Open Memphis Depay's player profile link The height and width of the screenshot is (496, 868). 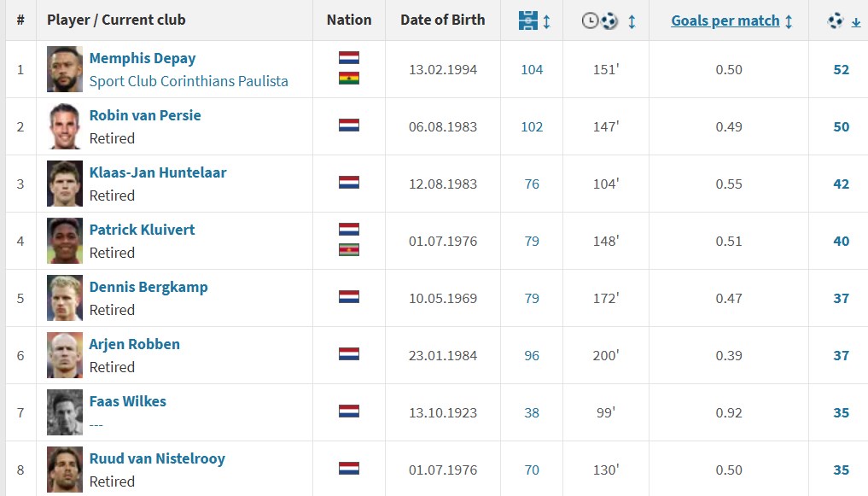pyautogui.click(x=143, y=58)
